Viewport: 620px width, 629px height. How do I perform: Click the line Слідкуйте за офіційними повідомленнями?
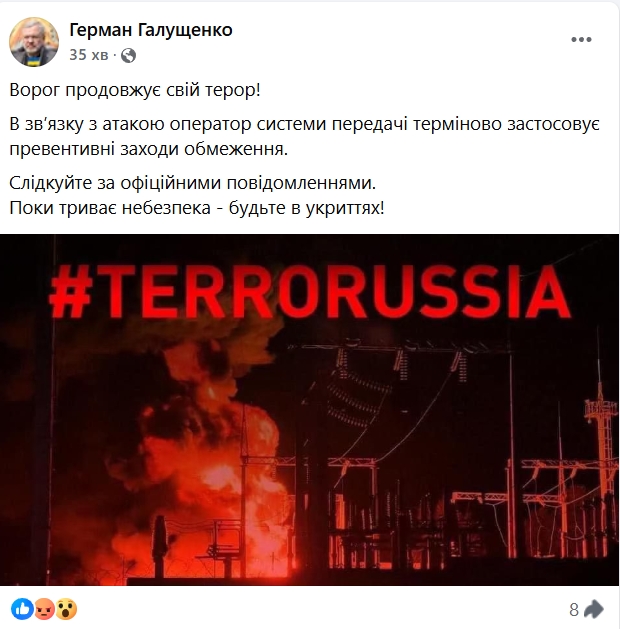[192, 183]
